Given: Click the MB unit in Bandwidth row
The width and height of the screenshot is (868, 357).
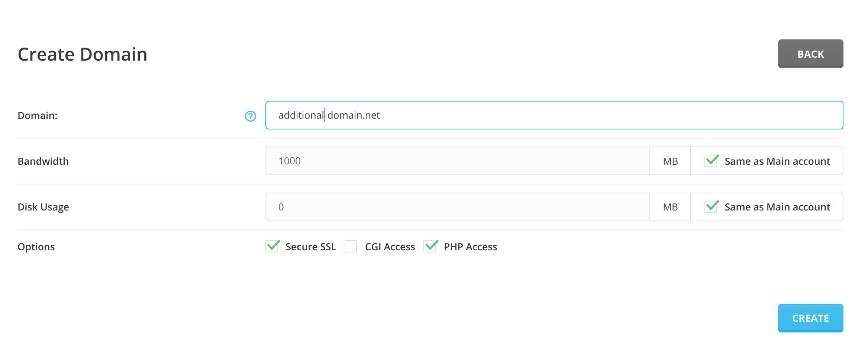Looking at the screenshot, I should click(x=670, y=161).
